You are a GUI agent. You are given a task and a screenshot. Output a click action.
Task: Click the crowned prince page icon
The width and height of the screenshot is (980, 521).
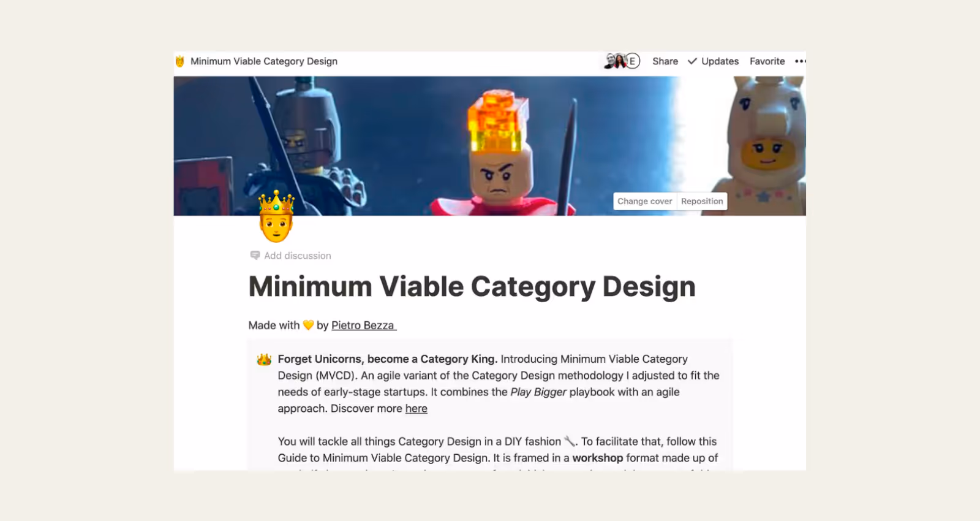pyautogui.click(x=276, y=216)
